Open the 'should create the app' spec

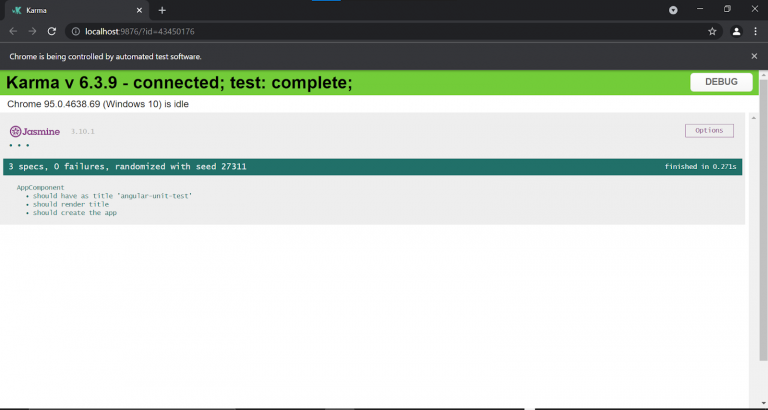(75, 213)
